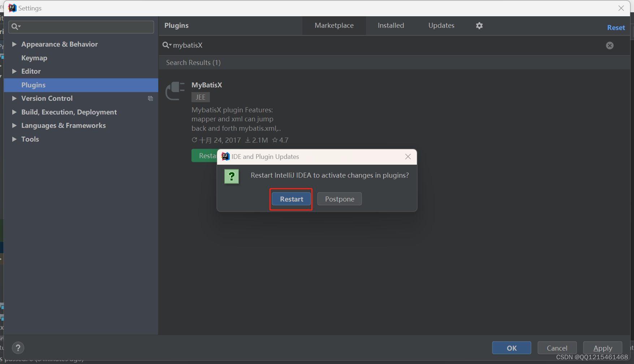Click the JEE tag label
Image resolution: width=634 pixels, height=364 pixels.
click(x=200, y=97)
